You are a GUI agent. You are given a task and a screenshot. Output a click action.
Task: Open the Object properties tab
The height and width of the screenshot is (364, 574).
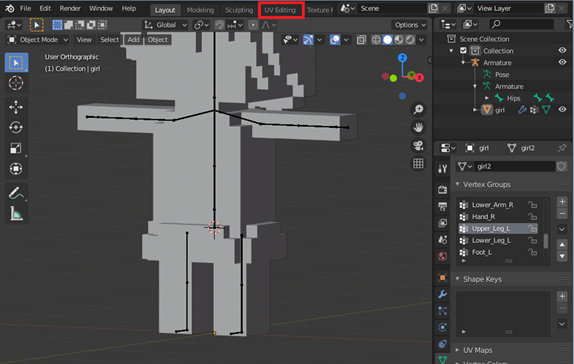pos(442,278)
